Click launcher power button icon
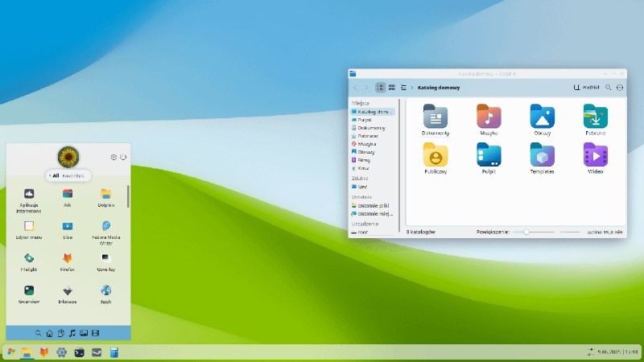Image resolution: width=644 pixels, height=362 pixels. tap(123, 157)
